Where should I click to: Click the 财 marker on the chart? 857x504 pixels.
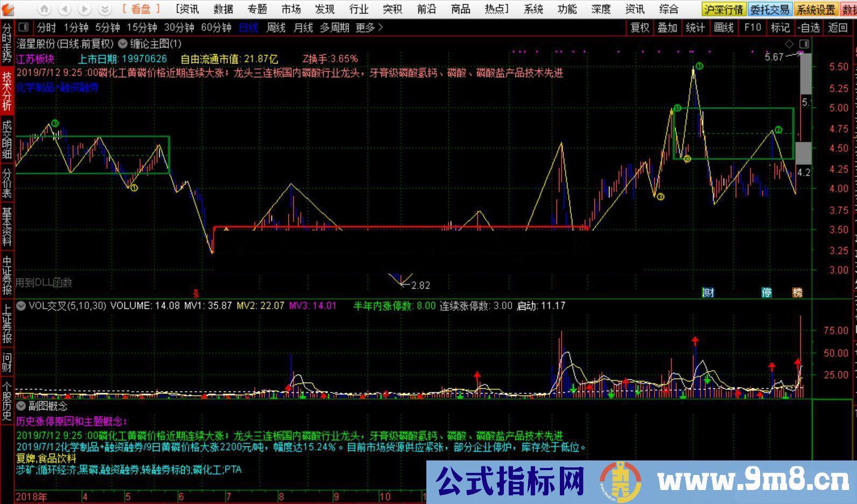708,293
